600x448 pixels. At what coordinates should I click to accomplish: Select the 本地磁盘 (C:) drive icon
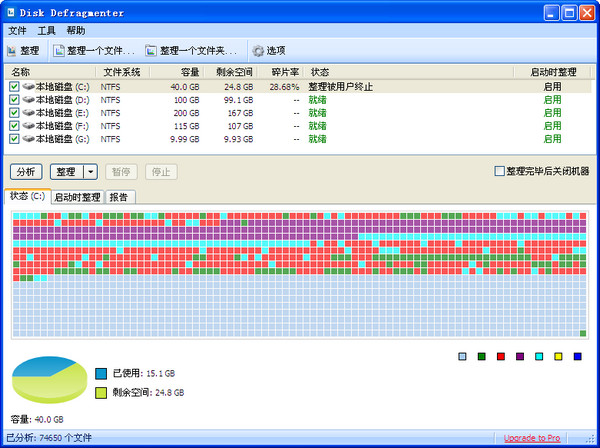28,87
